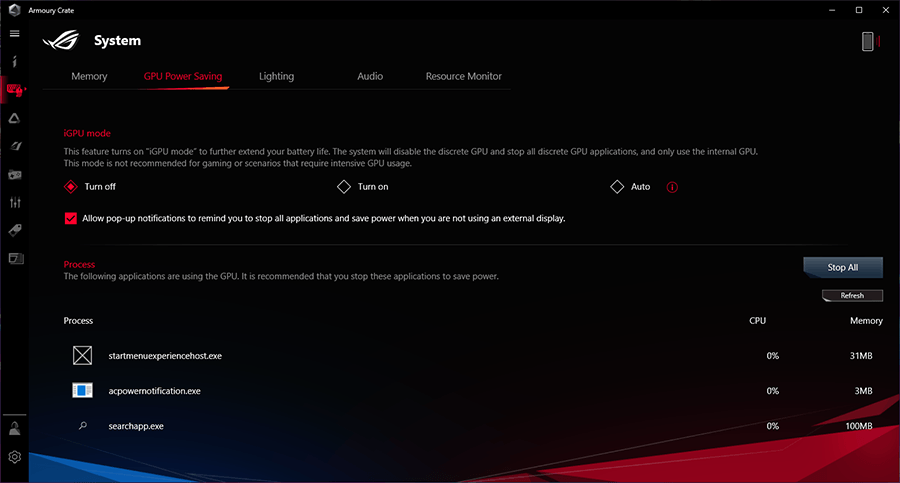Select the searchapp.exe row name
The height and width of the screenshot is (483, 900).
pyautogui.click(x=136, y=426)
